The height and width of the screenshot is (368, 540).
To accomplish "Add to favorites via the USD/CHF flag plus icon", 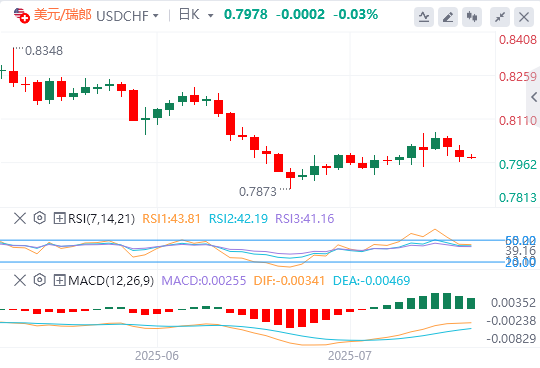I will (x=21, y=15).
